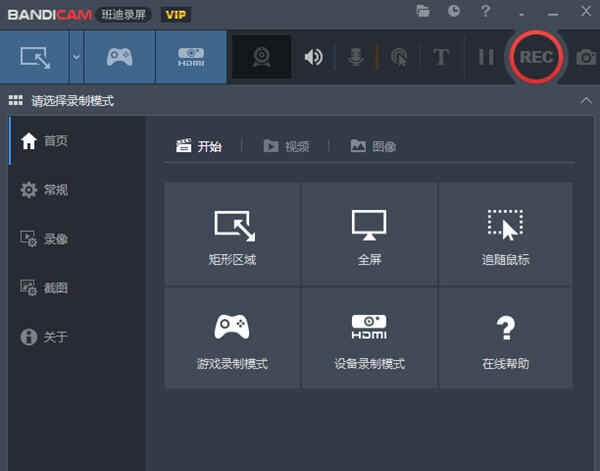
Task: Open the 在线帮助 tile
Action: click(x=505, y=337)
